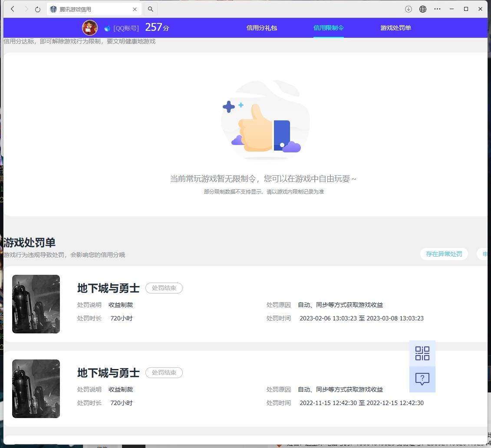Click 处罚结束 badge on the 2022-11-15 record
491x448 pixels.
coord(164,372)
